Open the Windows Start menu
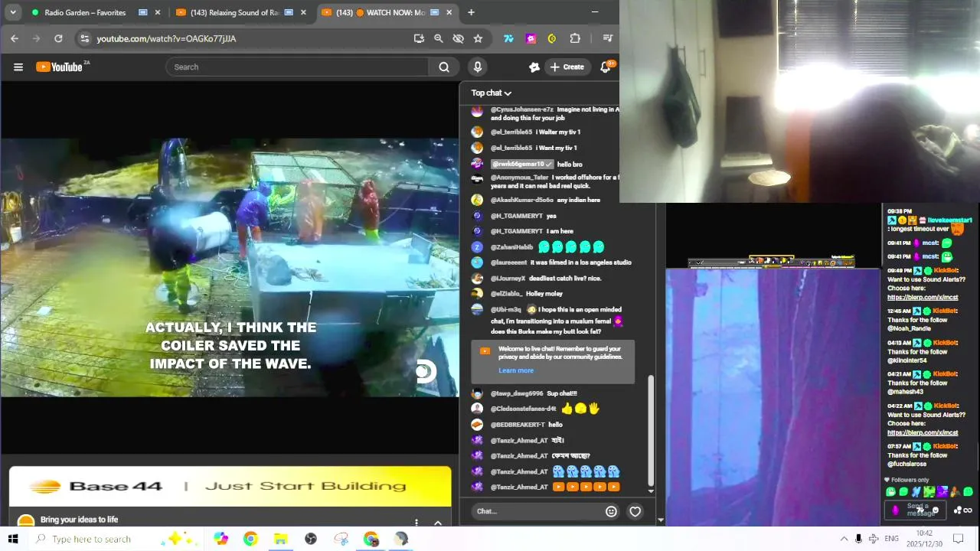Image resolution: width=980 pixels, height=551 pixels. 12,539
